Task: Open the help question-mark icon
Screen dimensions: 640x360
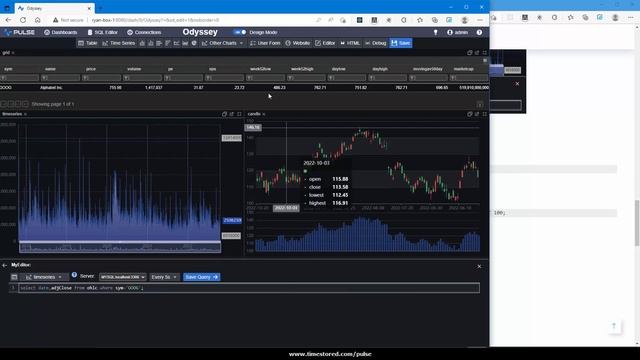Action: (x=479, y=32)
